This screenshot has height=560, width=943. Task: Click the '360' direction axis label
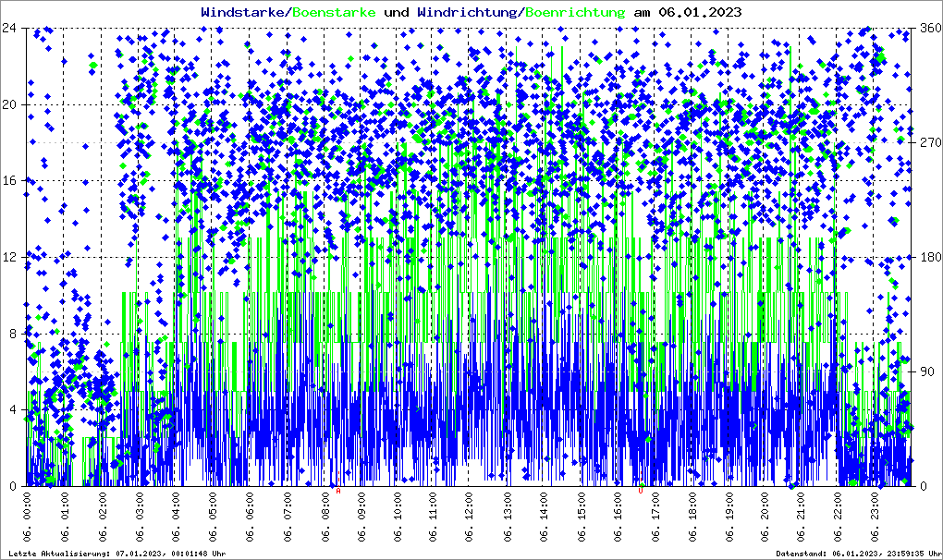tap(930, 28)
